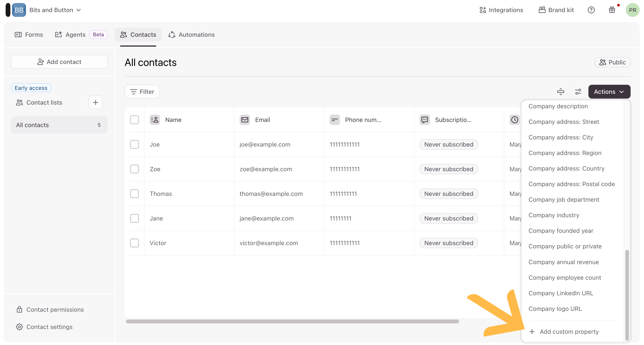Switch to the Automations tab
This screenshot has height=345, width=644.
click(x=192, y=34)
